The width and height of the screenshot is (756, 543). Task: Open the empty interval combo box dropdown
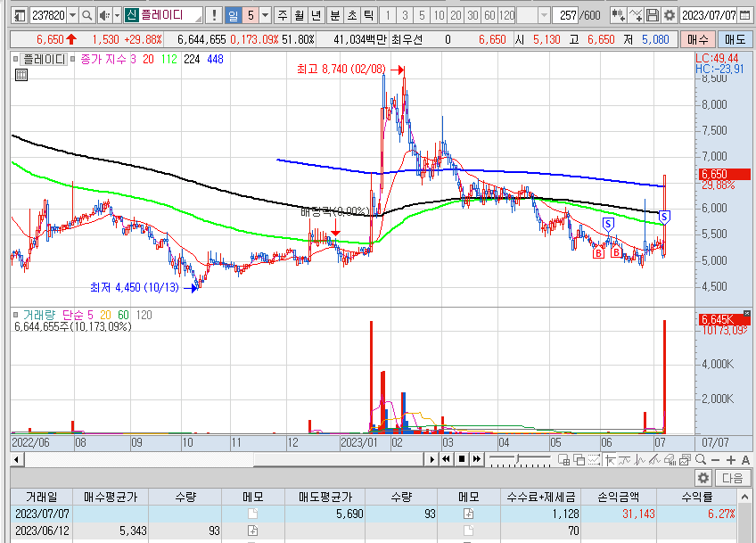click(x=544, y=15)
